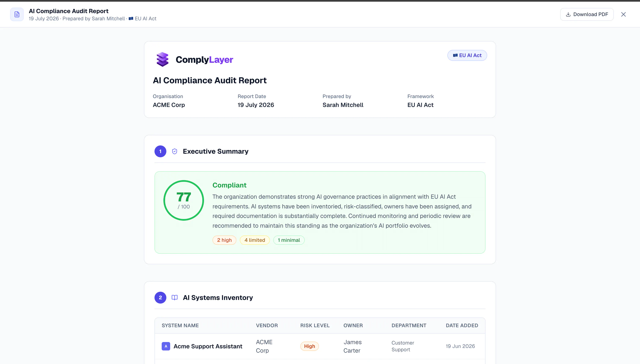This screenshot has width=640, height=364.
Task: Click the section number 1 badge
Action: pos(160,151)
